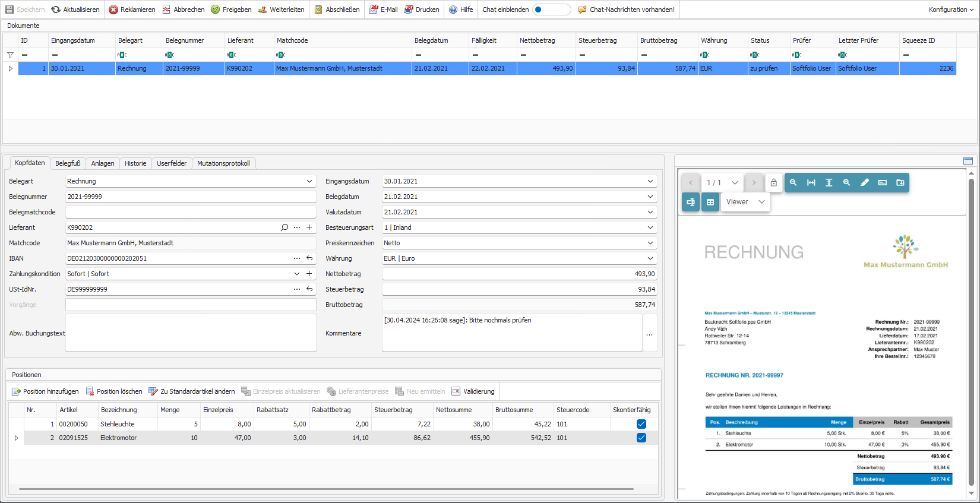Click the fit to height icon

pyautogui.click(x=829, y=183)
